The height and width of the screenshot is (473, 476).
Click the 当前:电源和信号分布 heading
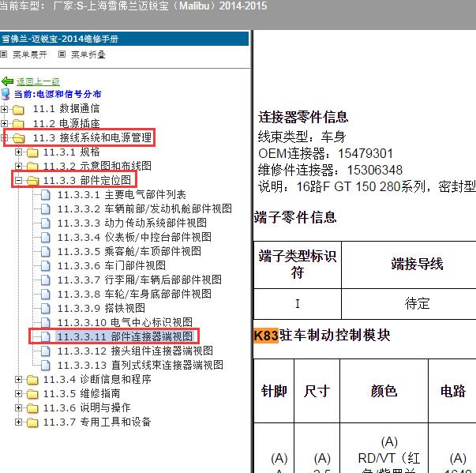58,94
